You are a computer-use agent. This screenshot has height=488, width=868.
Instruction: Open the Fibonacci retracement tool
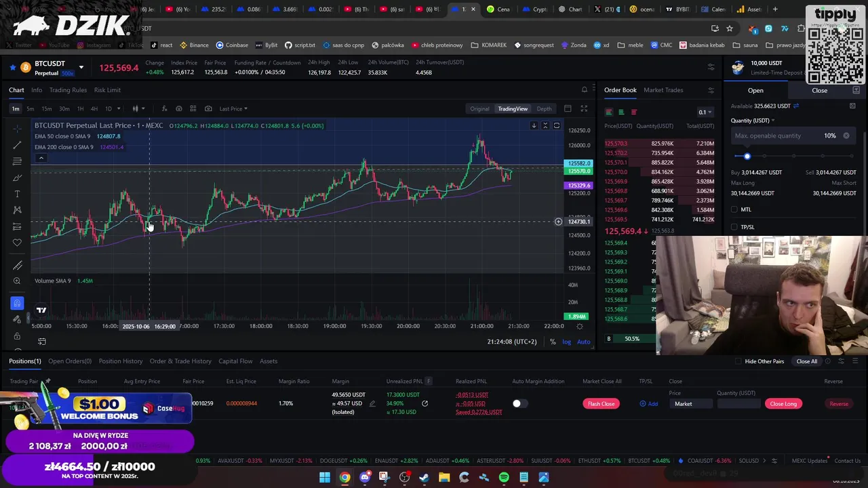tap(17, 161)
